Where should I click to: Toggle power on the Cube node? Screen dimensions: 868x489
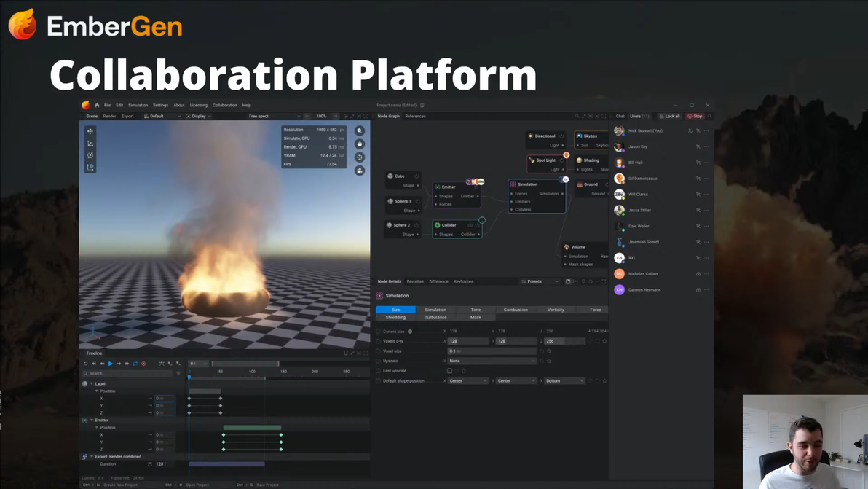[417, 176]
